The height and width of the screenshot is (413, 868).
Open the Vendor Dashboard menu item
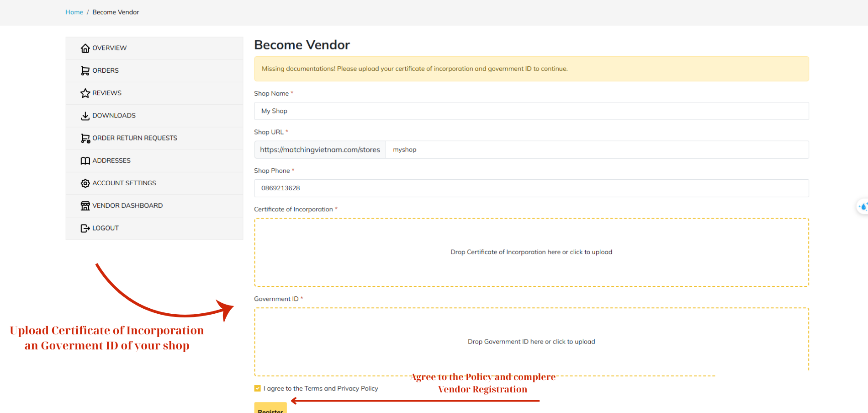point(127,206)
